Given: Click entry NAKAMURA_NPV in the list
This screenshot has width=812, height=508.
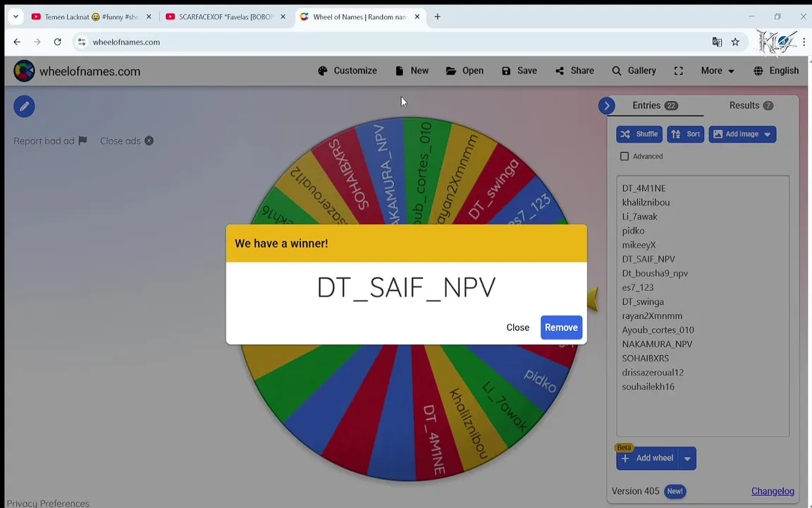Looking at the screenshot, I should 657,344.
